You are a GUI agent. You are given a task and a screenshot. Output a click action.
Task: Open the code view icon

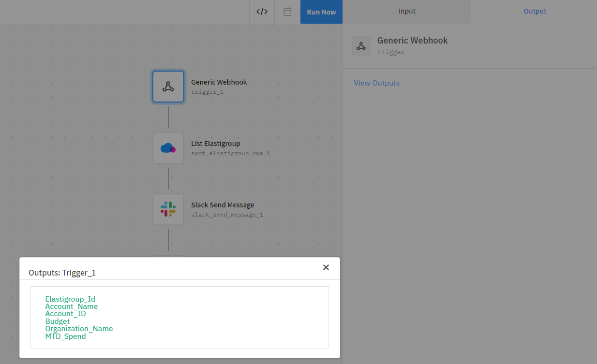[x=262, y=12]
